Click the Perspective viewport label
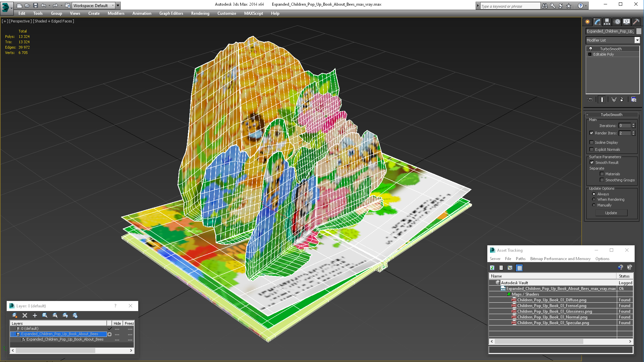This screenshot has width=644, height=362. (x=20, y=21)
